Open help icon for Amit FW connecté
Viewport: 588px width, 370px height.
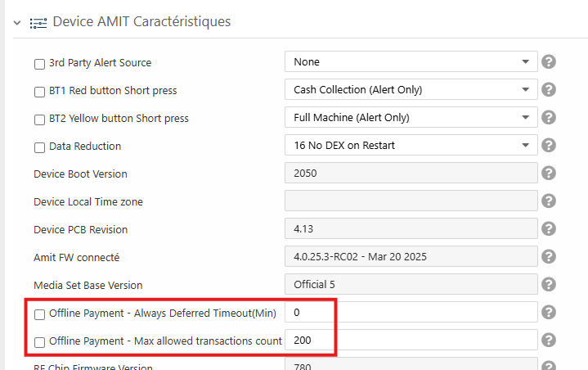point(549,256)
